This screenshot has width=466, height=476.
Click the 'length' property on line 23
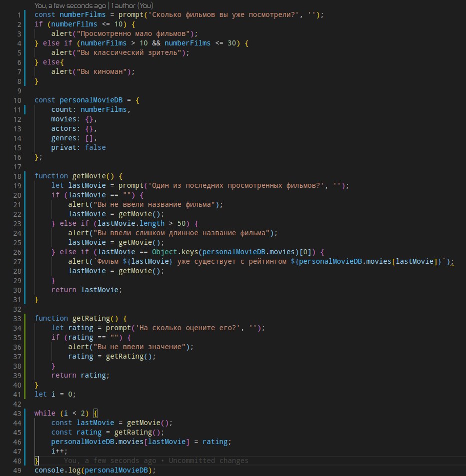click(152, 223)
